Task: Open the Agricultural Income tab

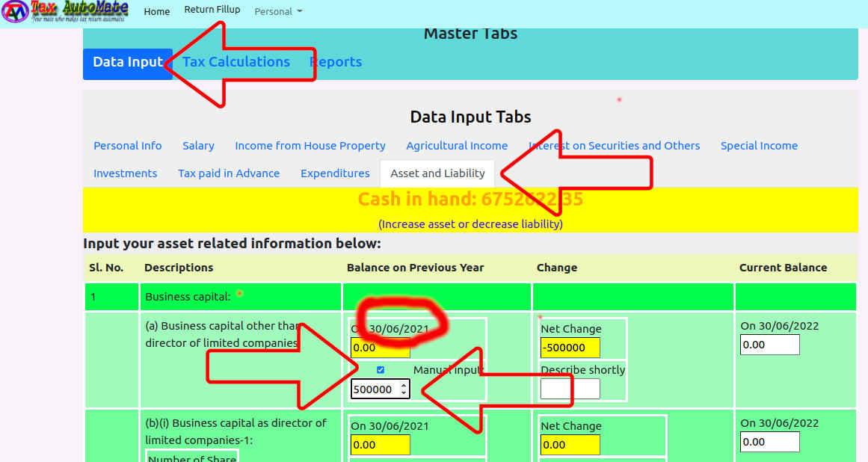Action: pyautogui.click(x=457, y=146)
